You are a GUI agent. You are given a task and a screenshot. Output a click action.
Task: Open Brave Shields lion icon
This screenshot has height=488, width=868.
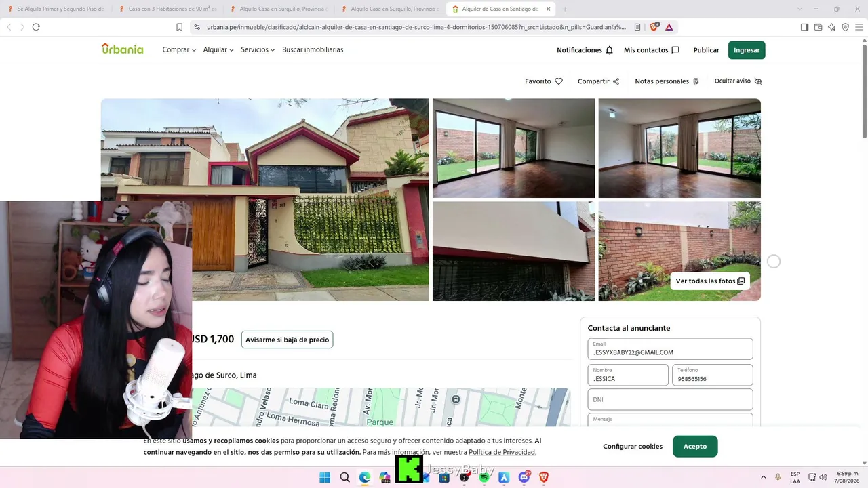coord(654,27)
